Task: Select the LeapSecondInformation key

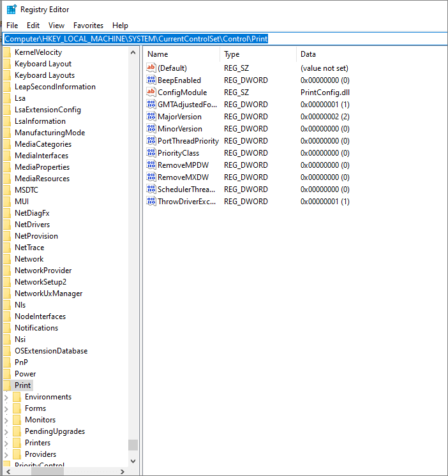Action: (55, 87)
